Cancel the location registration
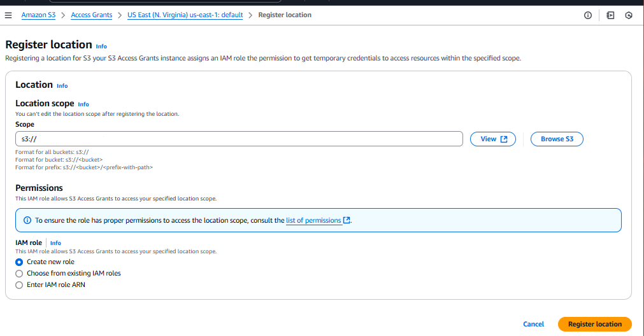 (x=533, y=324)
